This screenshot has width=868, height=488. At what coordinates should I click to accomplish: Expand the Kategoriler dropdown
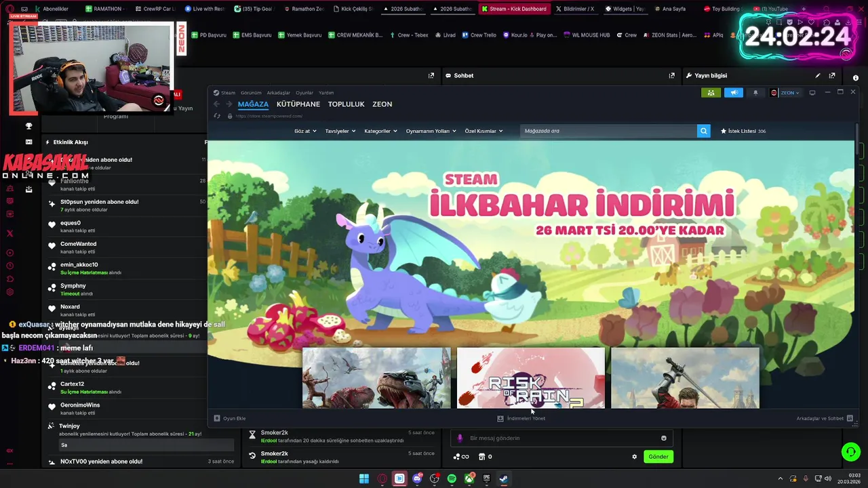click(380, 131)
